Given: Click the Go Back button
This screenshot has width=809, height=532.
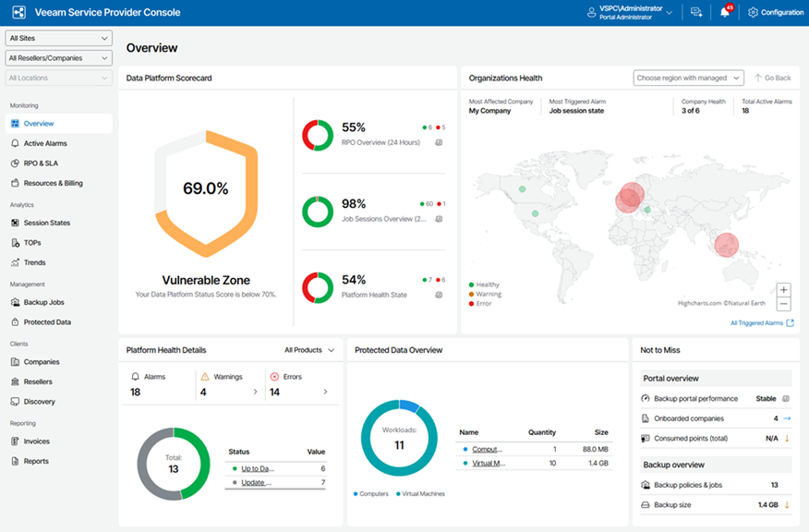Looking at the screenshot, I should tap(772, 78).
